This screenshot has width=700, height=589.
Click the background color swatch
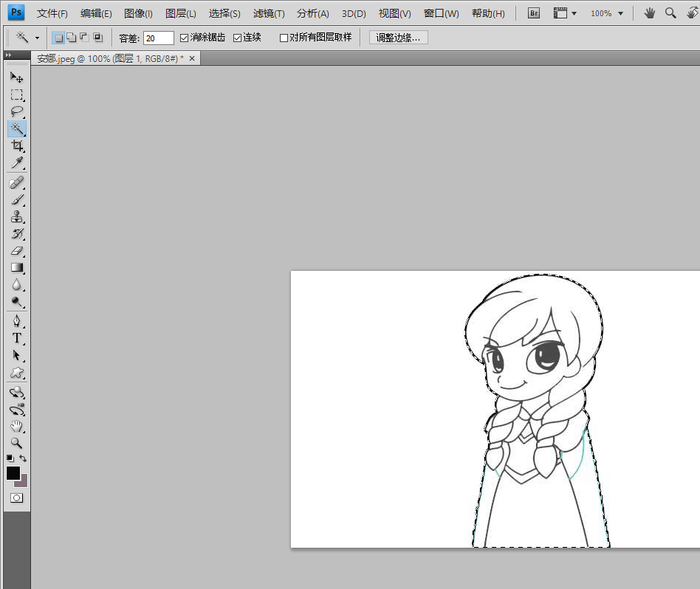coord(22,482)
